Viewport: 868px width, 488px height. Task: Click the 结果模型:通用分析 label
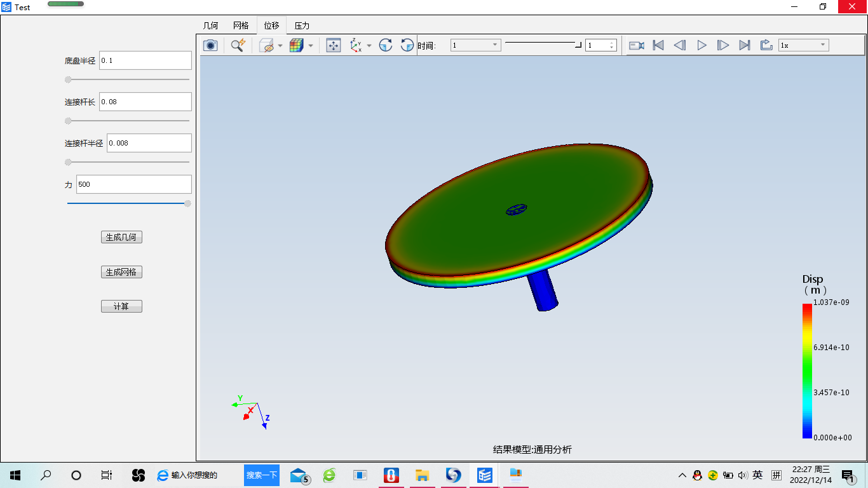532,450
